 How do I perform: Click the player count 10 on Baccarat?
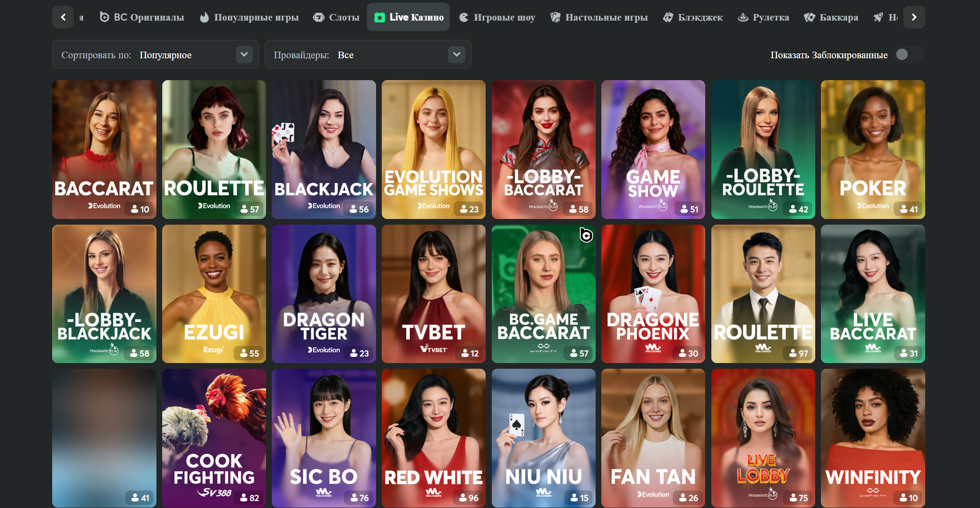pyautogui.click(x=140, y=209)
